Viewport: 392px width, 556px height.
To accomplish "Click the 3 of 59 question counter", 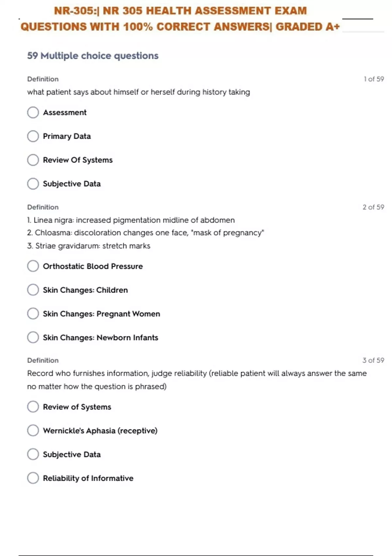I will pyautogui.click(x=373, y=360).
